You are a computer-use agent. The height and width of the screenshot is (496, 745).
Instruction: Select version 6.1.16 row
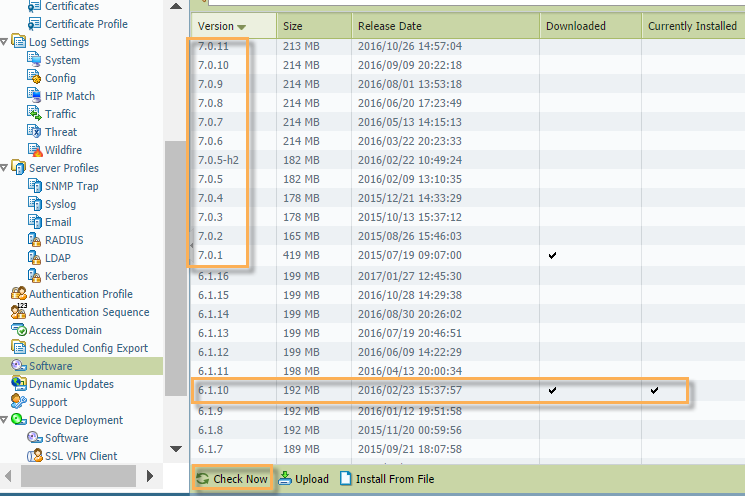[468, 276]
